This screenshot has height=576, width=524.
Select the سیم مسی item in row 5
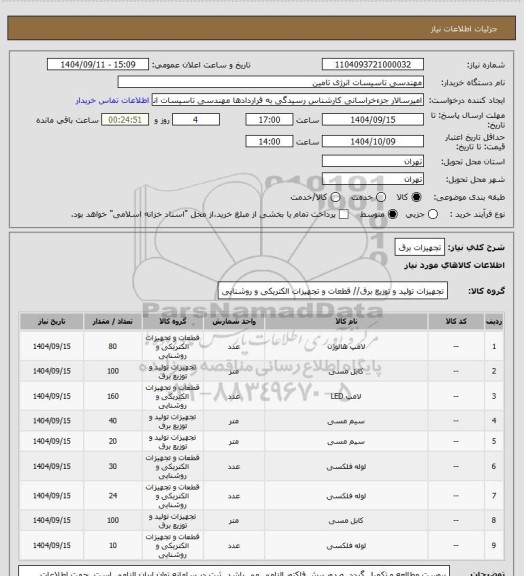point(346,442)
